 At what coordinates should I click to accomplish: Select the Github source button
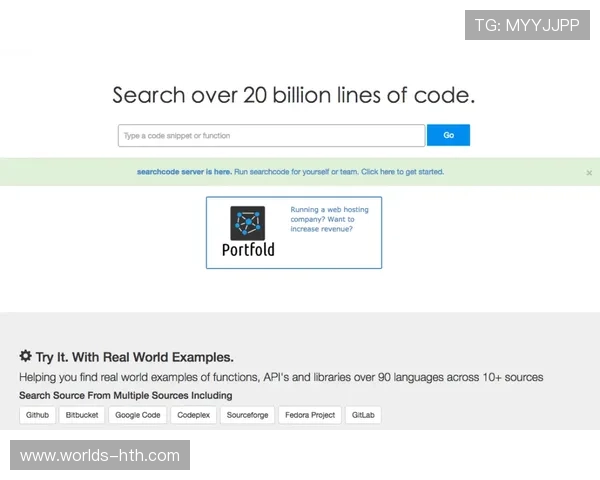coord(37,415)
